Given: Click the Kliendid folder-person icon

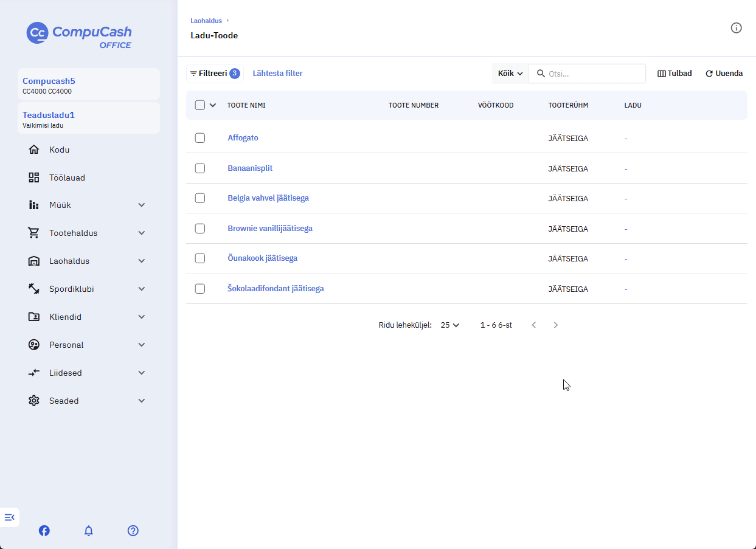Looking at the screenshot, I should tap(34, 317).
